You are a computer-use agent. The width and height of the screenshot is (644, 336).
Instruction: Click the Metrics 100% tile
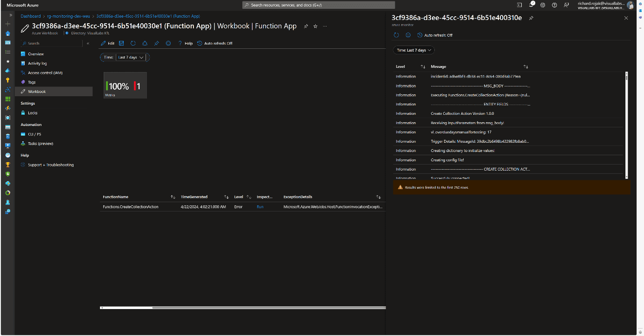click(x=125, y=85)
